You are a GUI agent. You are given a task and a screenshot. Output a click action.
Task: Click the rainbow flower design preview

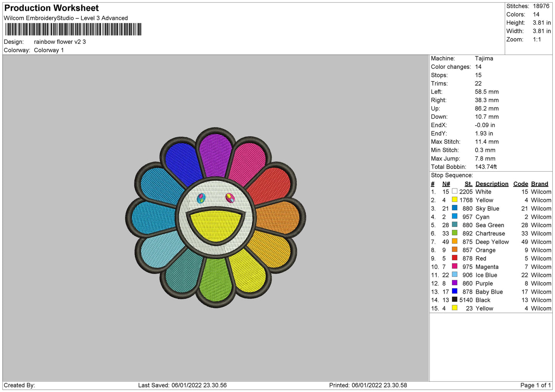pyautogui.click(x=216, y=218)
